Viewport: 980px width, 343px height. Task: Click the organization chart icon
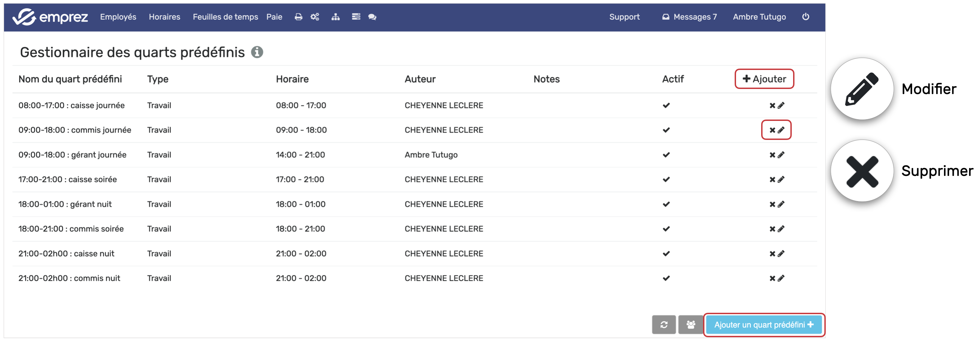335,17
